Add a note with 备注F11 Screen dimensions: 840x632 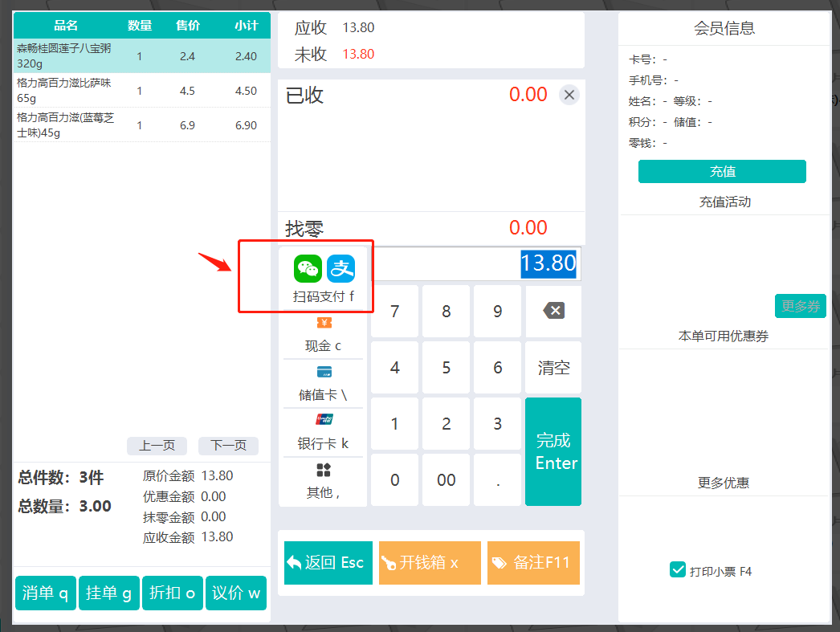click(x=533, y=562)
